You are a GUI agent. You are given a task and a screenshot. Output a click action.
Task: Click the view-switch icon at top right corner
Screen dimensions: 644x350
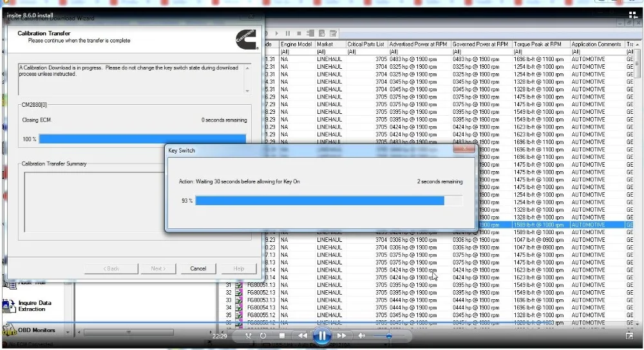point(632,15)
